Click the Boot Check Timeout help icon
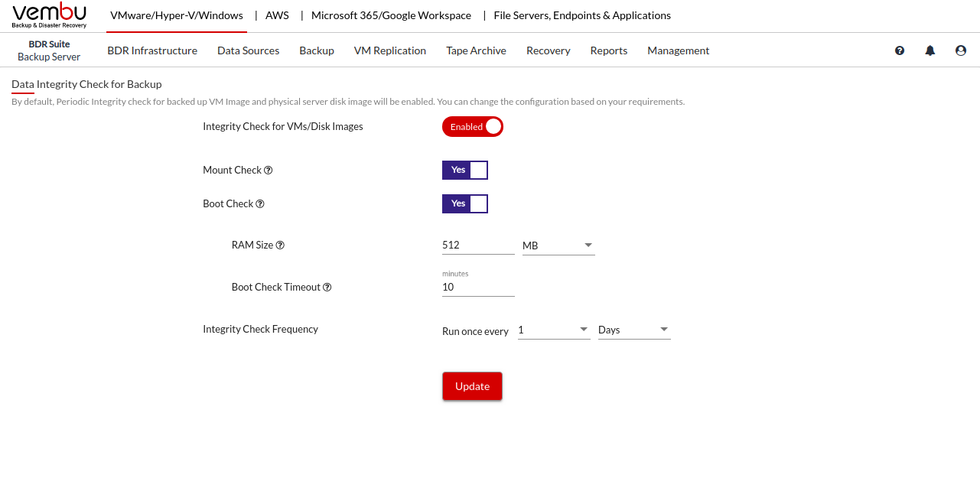The height and width of the screenshot is (504, 980). tap(327, 288)
